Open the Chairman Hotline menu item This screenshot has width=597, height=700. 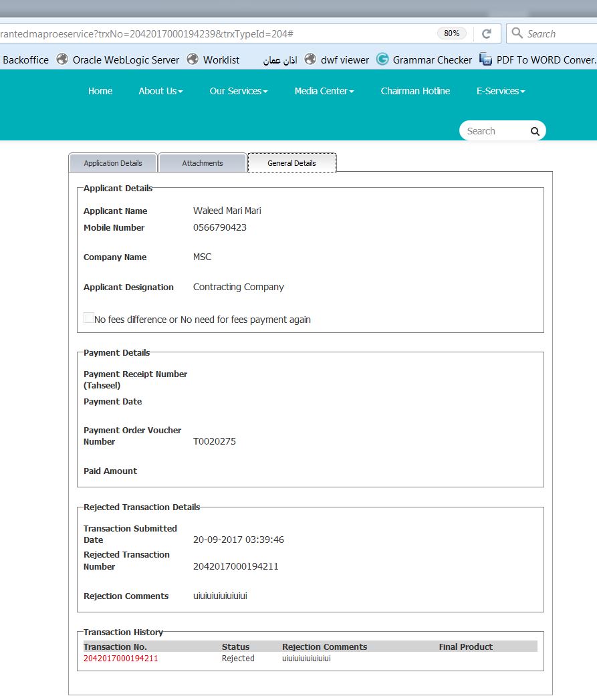[415, 91]
